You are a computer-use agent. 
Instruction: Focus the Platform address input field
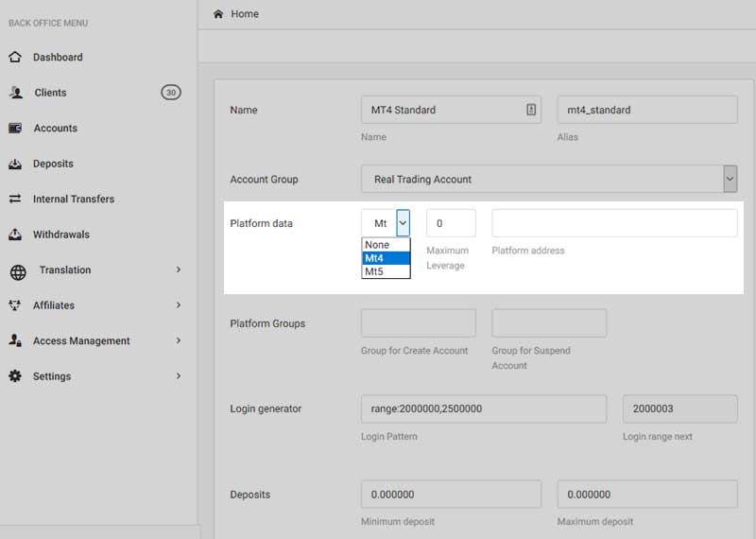[614, 223]
